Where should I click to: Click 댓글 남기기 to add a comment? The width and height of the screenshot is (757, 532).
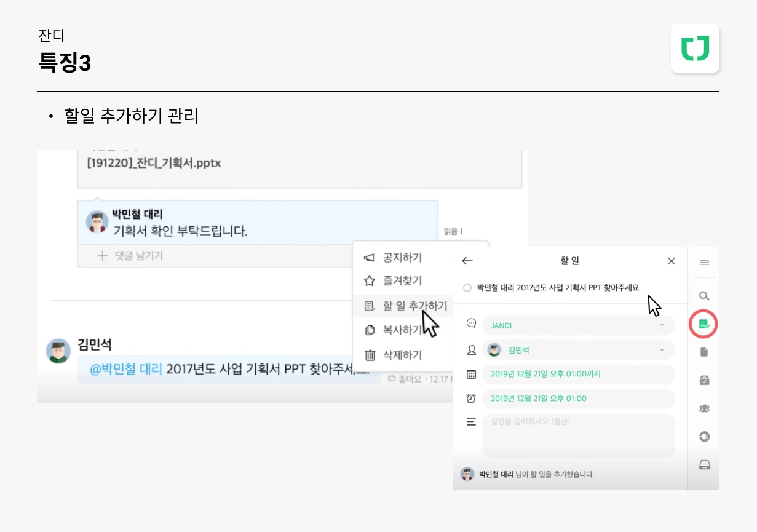coord(131,256)
